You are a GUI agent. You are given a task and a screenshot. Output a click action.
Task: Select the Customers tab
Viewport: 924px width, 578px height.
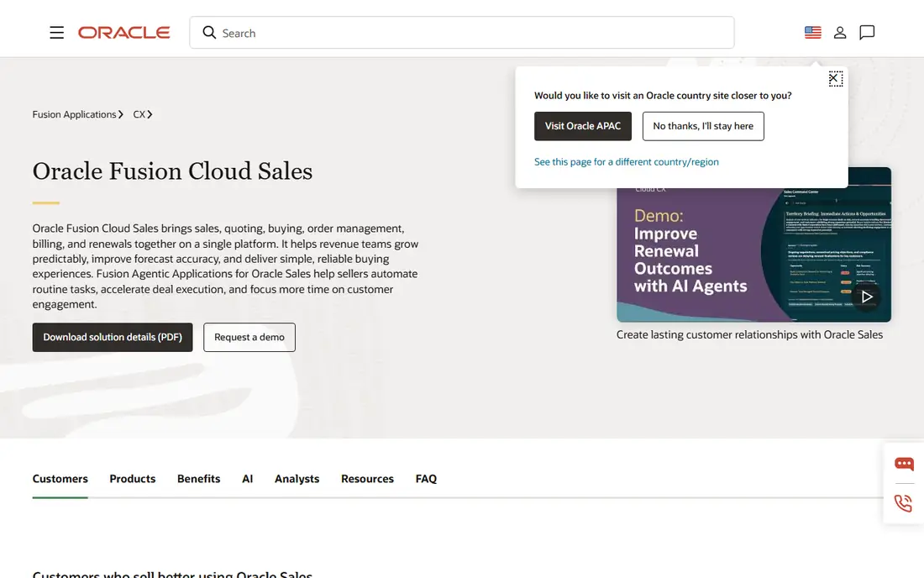[60, 478]
